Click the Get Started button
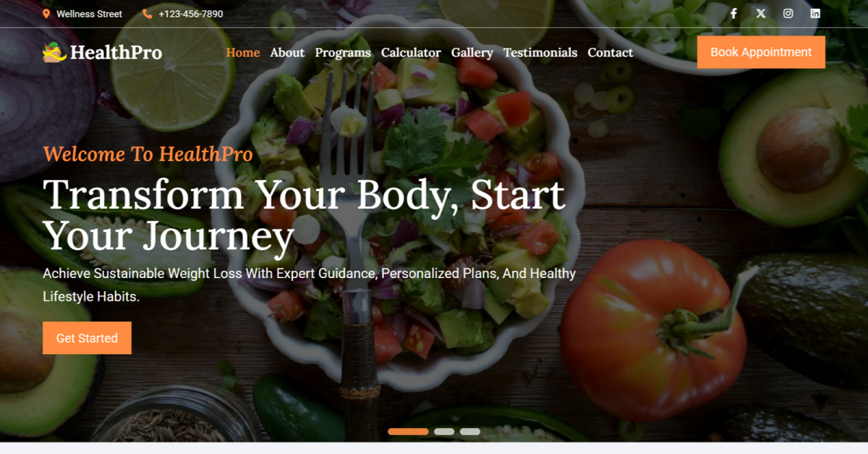Screen dimensions: 868x454 click(87, 338)
